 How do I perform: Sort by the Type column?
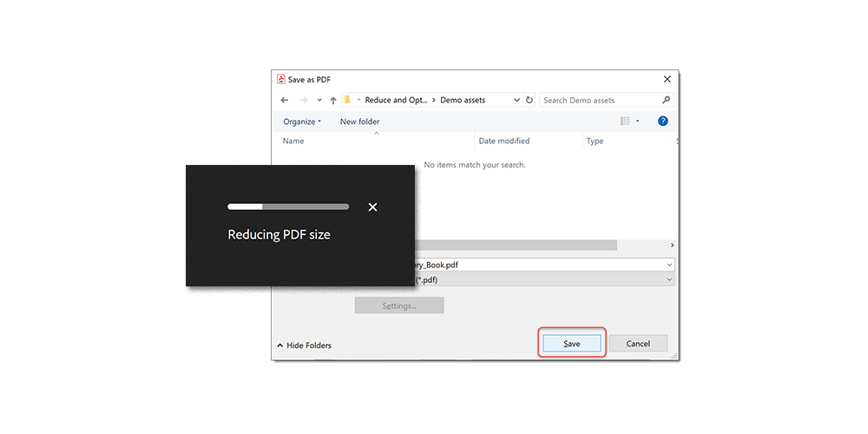click(595, 141)
